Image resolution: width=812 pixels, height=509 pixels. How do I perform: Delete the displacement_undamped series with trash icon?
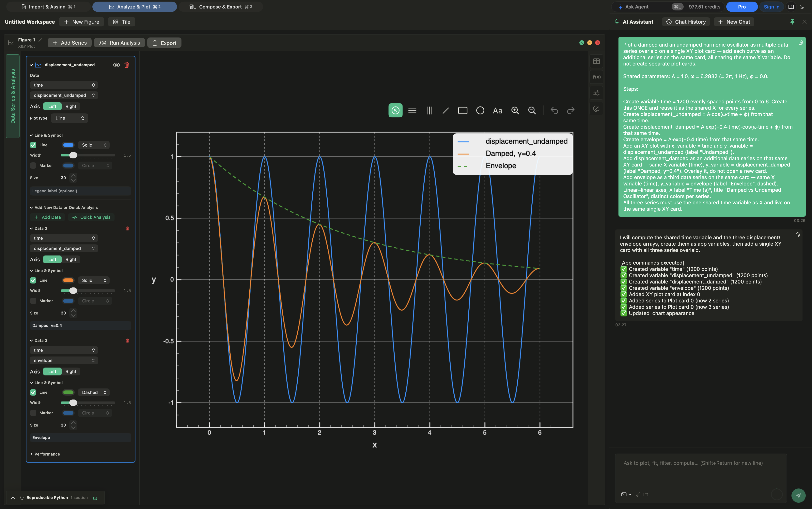point(127,65)
